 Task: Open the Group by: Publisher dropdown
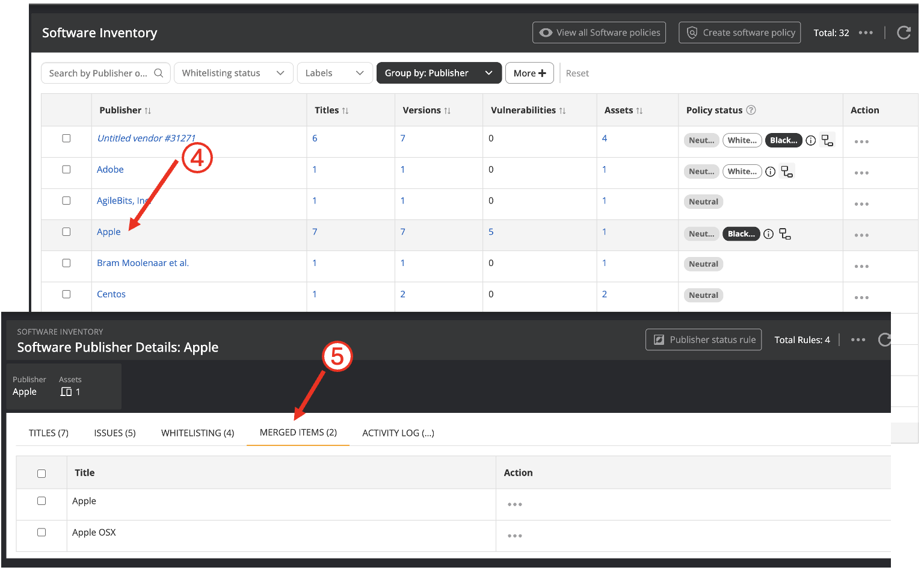coord(439,73)
